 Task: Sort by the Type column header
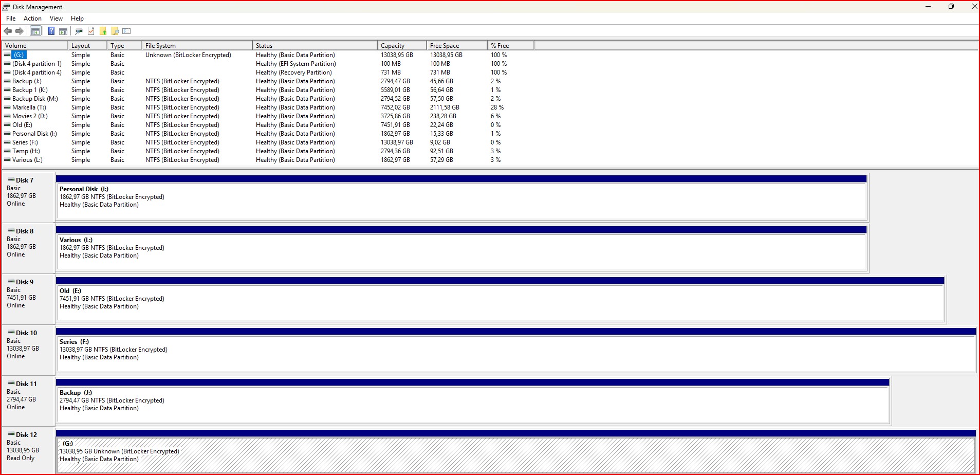pos(124,46)
